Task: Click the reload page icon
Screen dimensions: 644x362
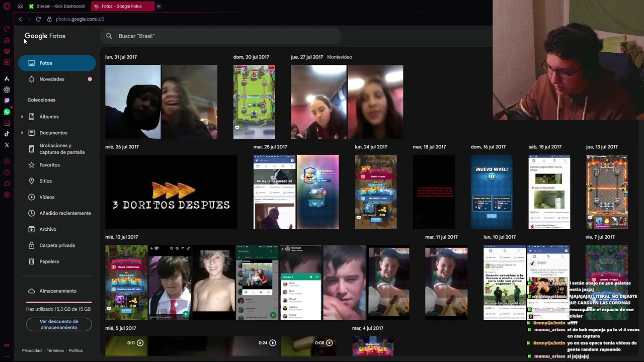Action: tap(38, 19)
